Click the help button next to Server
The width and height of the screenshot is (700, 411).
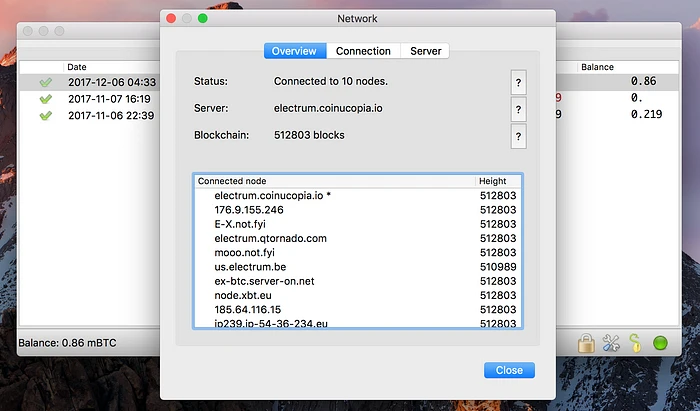(518, 110)
